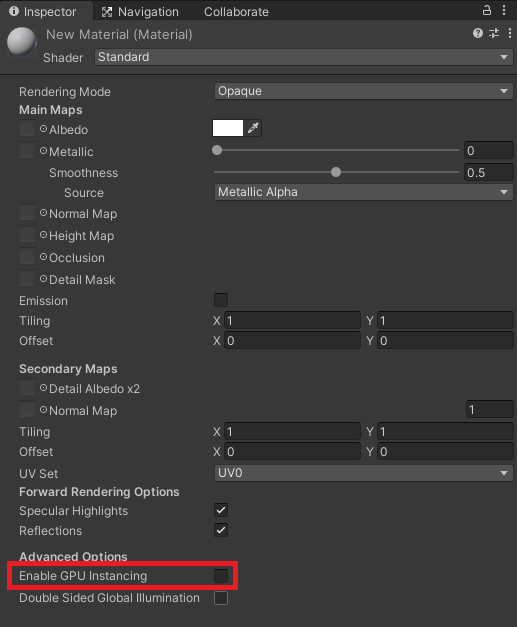Click the Smoothness value field
The image size is (517, 627).
(x=489, y=172)
